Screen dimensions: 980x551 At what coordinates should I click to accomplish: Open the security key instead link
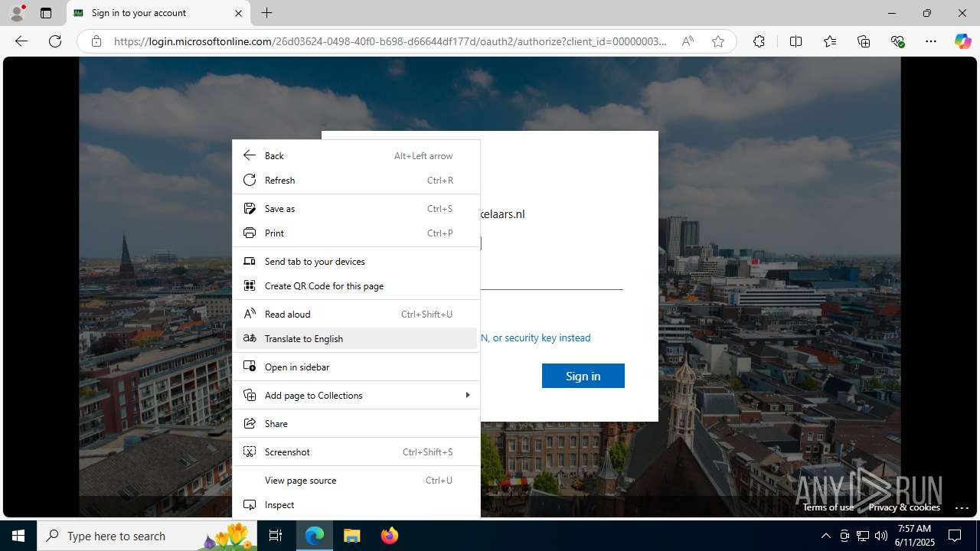[x=536, y=337]
